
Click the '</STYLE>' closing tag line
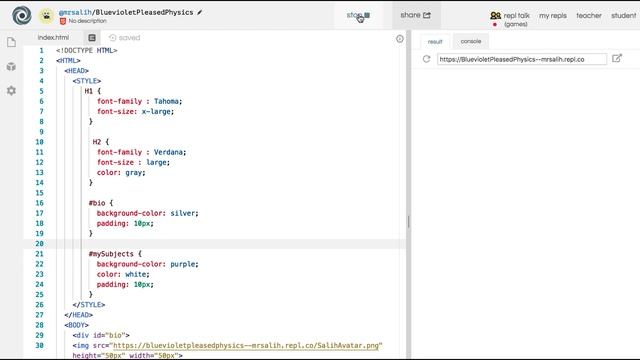(89, 305)
